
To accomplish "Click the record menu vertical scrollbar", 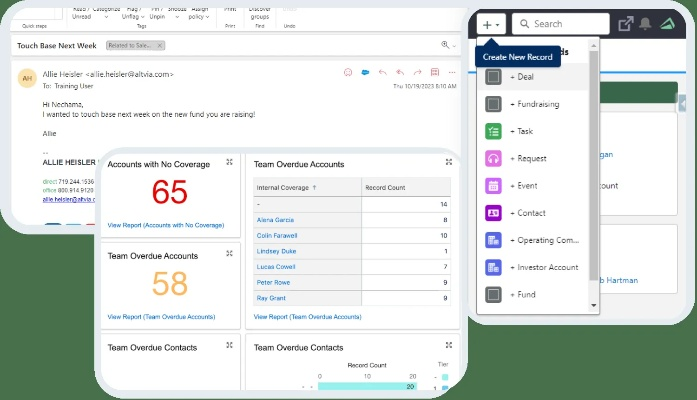I will pos(594,160).
